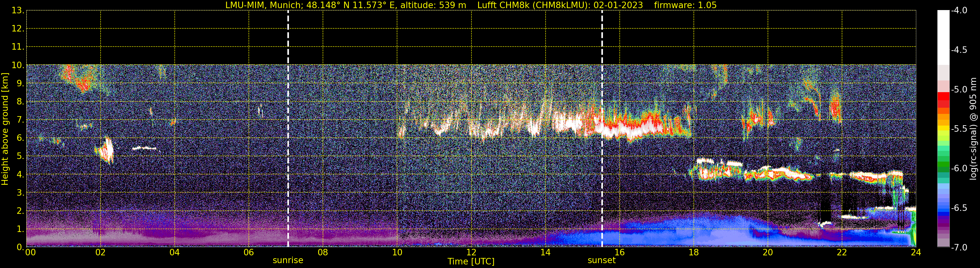Click the red cirrus patch near 01 UTC at 9 km
This screenshot has height=268, width=980.
(78, 79)
